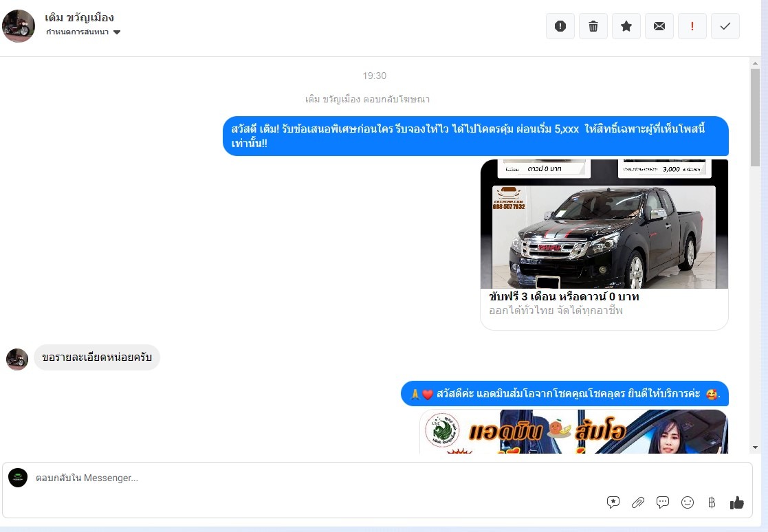Click the 19:30 timestamp
768x532 pixels.
[374, 76]
